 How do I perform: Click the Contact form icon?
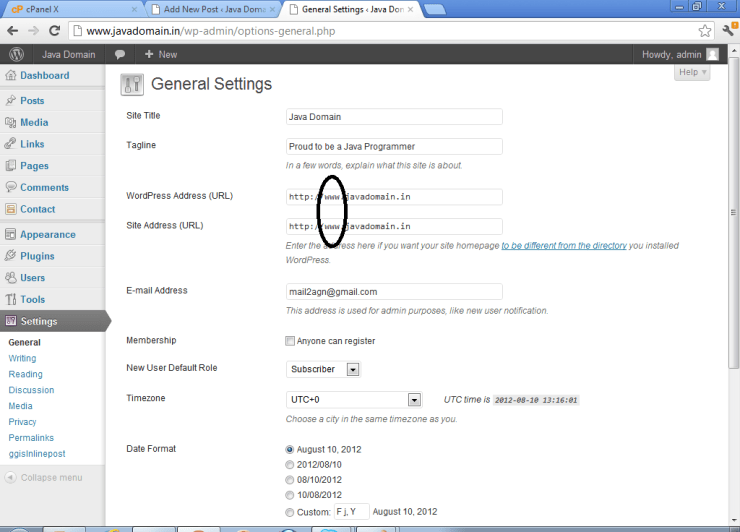coord(10,209)
